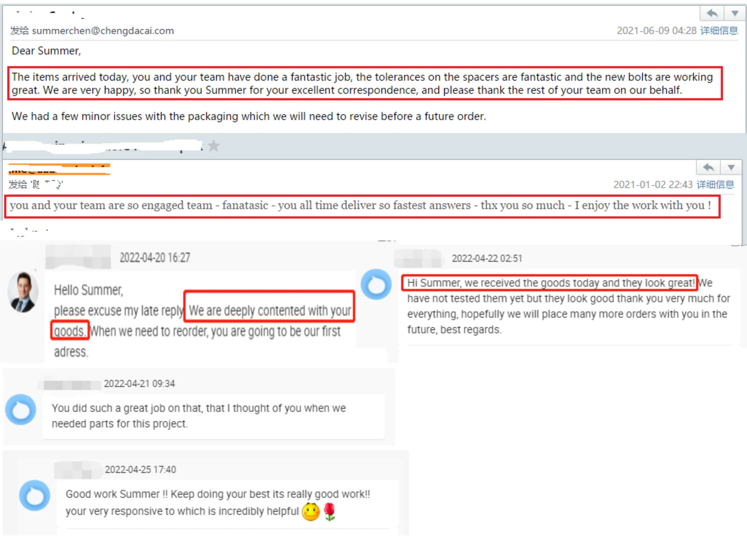Open 详细信息 link for the 2021-06-09 email
Screen dimensions: 747x560
point(719,31)
